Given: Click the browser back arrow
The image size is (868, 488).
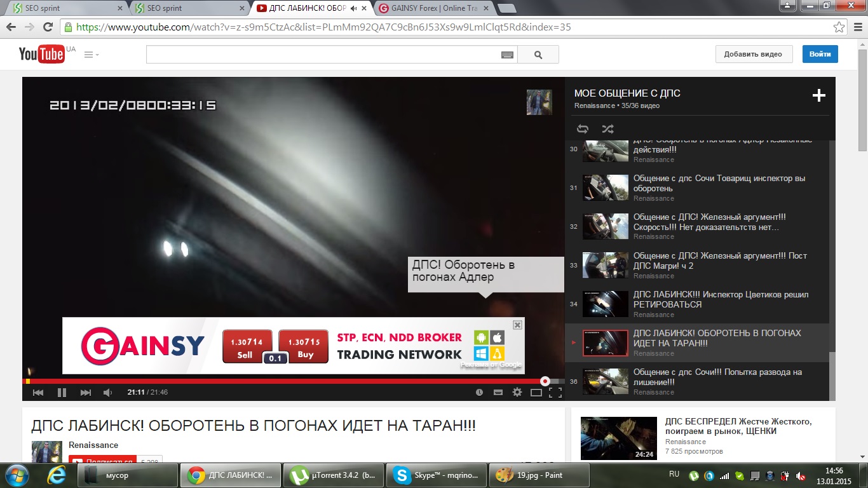Looking at the screenshot, I should 11,27.
